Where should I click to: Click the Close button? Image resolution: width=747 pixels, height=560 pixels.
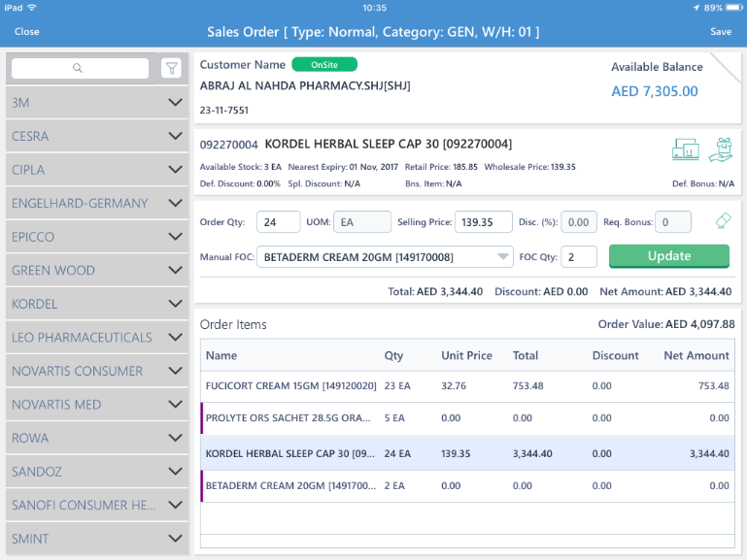pos(26,31)
